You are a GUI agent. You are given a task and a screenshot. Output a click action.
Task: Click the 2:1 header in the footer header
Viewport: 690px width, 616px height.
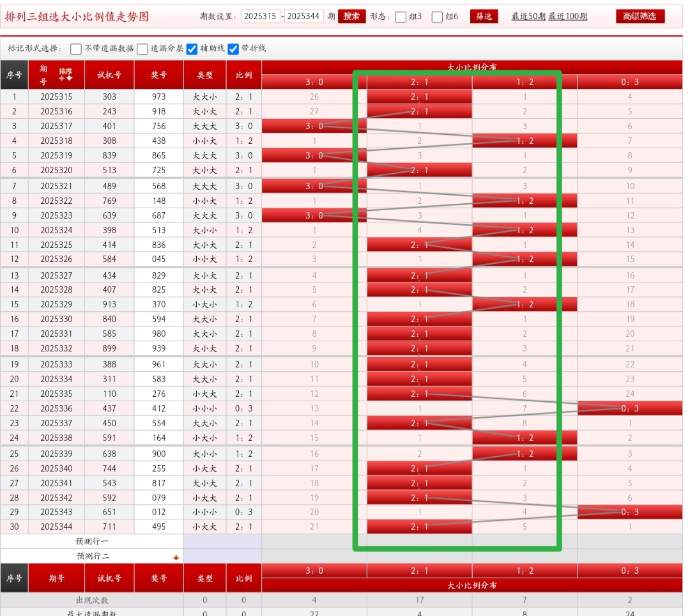(419, 571)
